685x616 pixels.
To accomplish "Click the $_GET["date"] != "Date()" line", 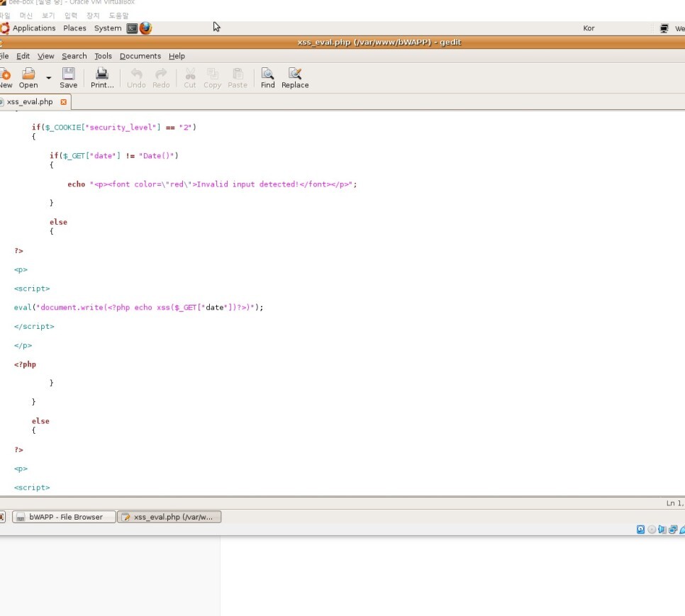I will 113,155.
